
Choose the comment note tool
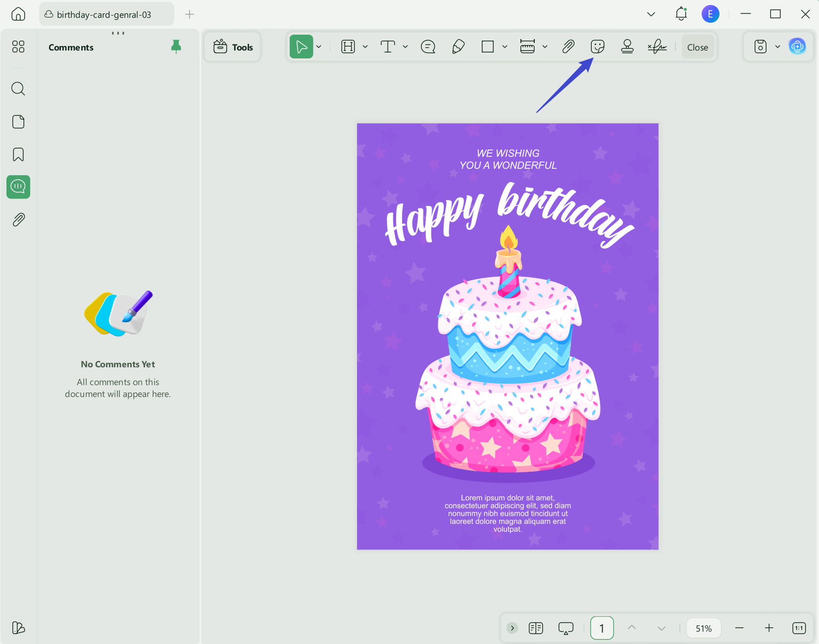pos(428,47)
